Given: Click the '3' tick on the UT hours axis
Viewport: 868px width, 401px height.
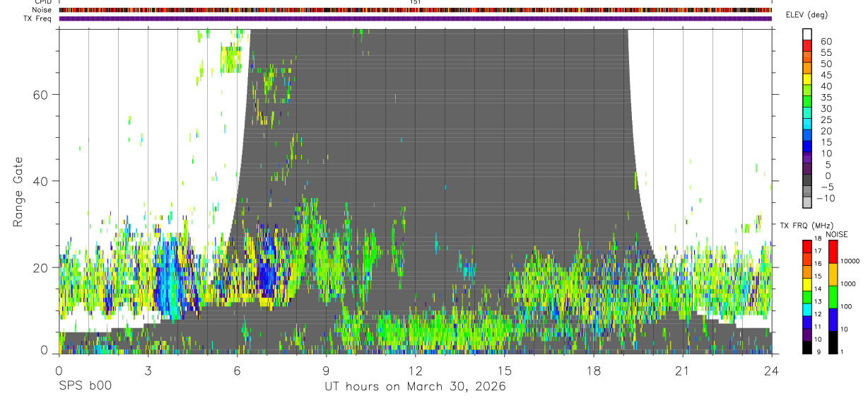Looking at the screenshot, I should (x=148, y=371).
